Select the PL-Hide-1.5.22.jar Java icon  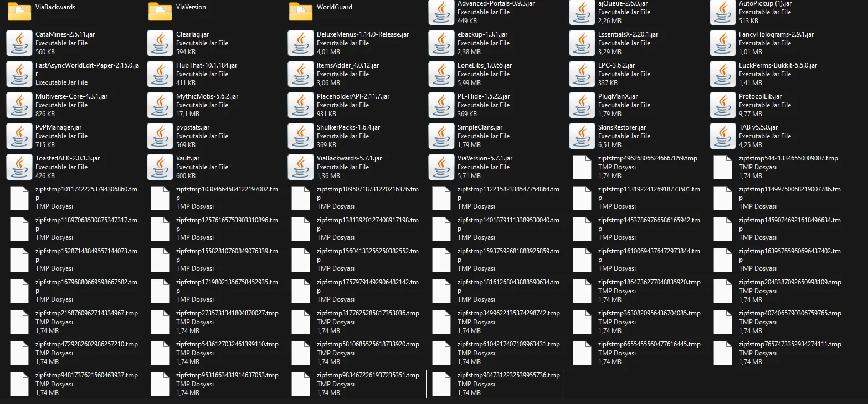click(441, 105)
